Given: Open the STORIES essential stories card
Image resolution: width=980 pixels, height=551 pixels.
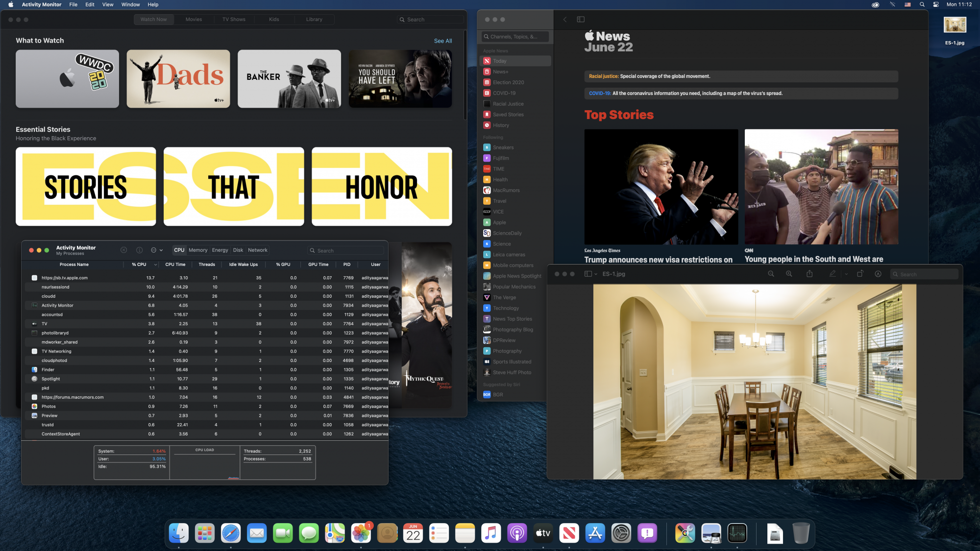Looking at the screenshot, I should pyautogui.click(x=86, y=187).
